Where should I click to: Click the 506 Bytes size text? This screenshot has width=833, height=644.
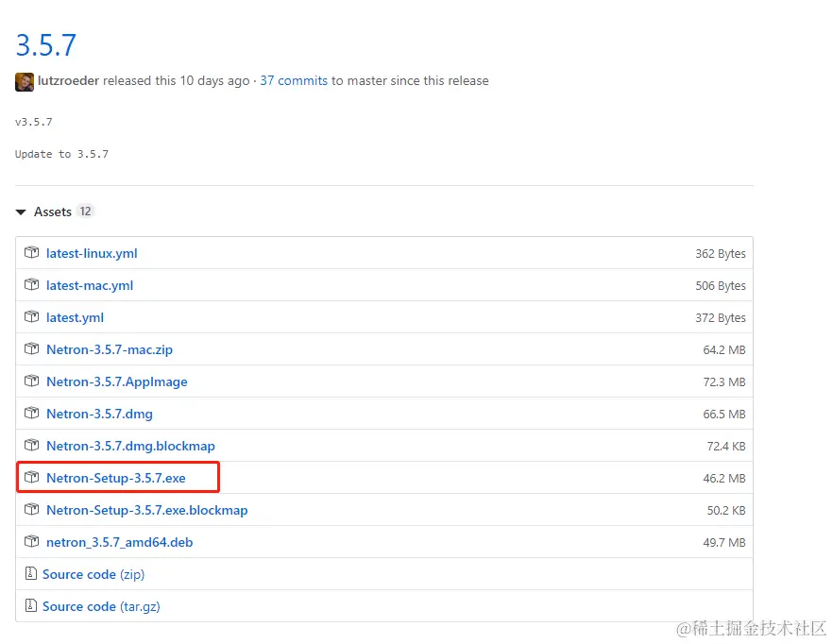coord(721,286)
